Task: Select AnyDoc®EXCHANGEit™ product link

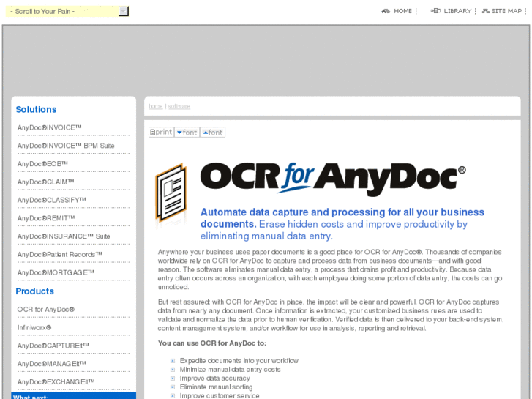Action: [x=56, y=382]
